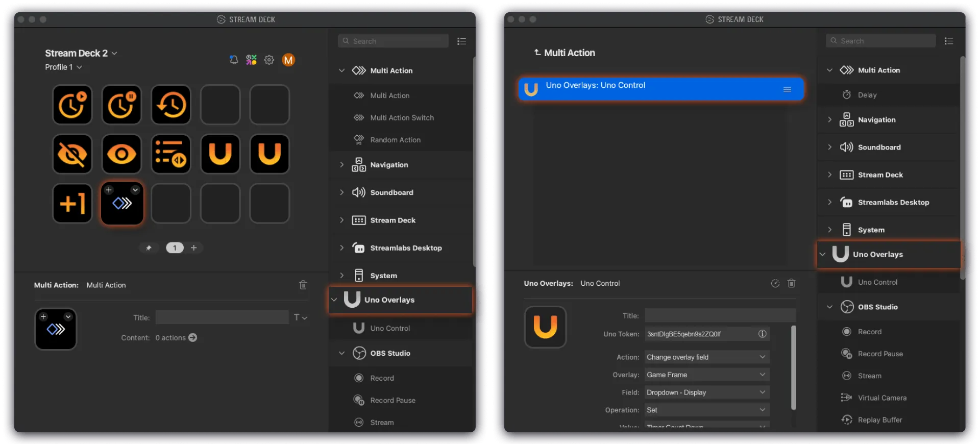The height and width of the screenshot is (444, 980).
Task: Collapse Uno Overlays category in left window
Action: pyautogui.click(x=334, y=300)
